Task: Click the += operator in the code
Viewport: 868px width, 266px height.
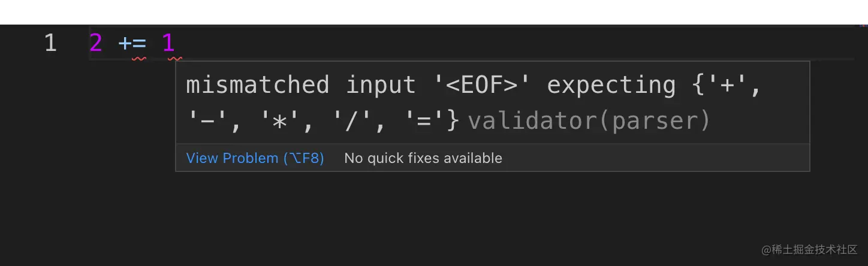Action: pos(132,43)
